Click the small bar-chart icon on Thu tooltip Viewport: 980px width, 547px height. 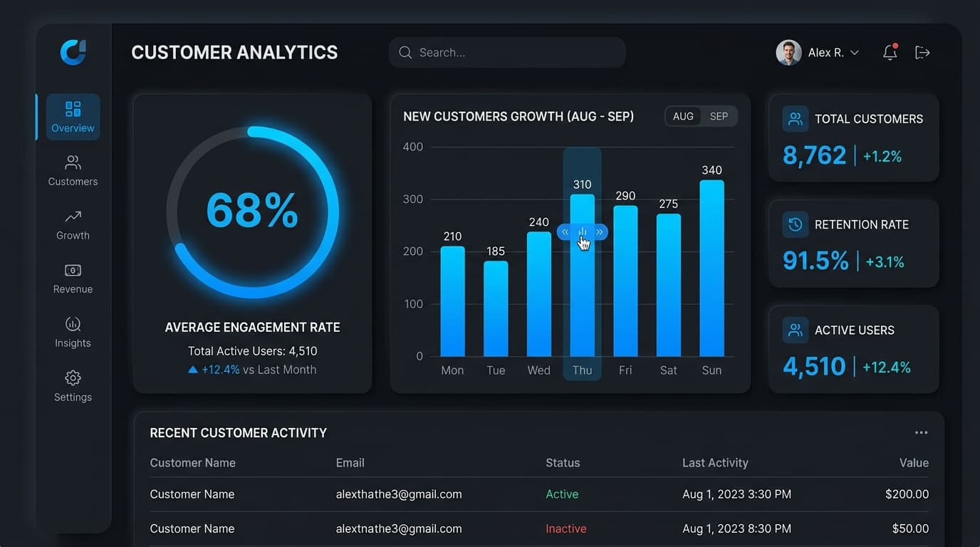coord(583,231)
